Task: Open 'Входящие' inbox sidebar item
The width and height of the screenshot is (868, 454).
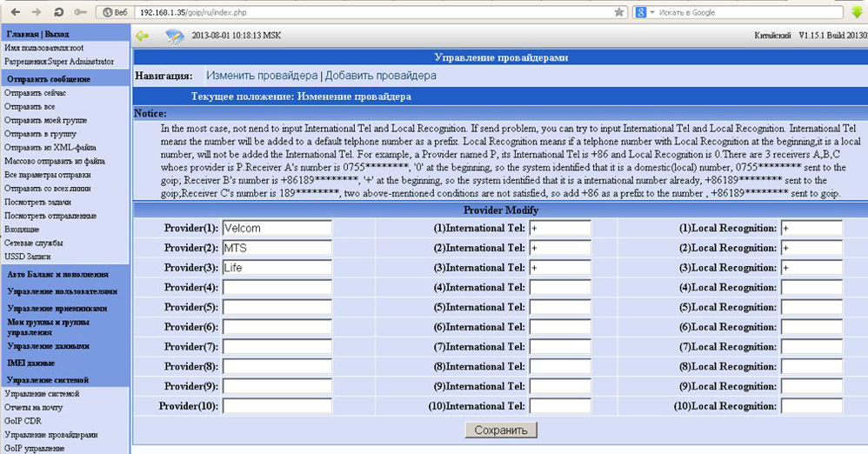Action: pyautogui.click(x=22, y=230)
